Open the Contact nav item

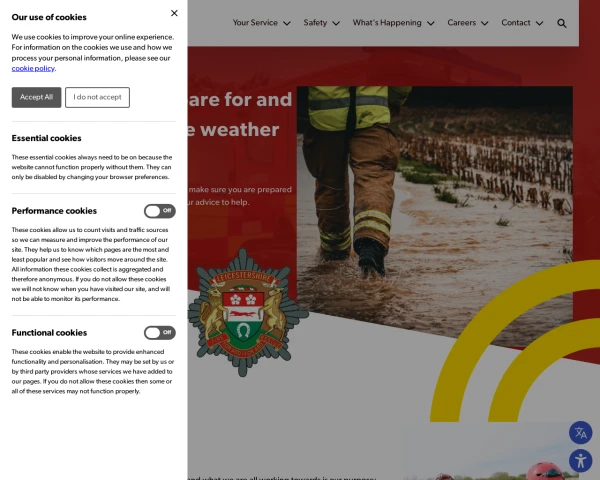point(516,23)
